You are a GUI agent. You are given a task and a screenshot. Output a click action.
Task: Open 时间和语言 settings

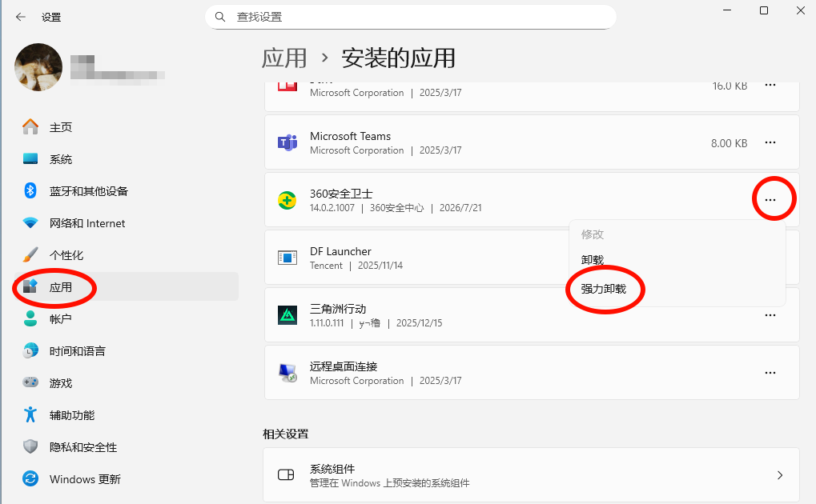pyautogui.click(x=126, y=351)
